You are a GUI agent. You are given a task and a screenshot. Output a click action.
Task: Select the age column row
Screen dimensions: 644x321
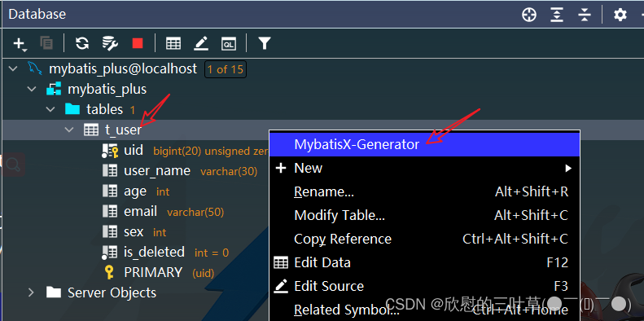pos(135,191)
